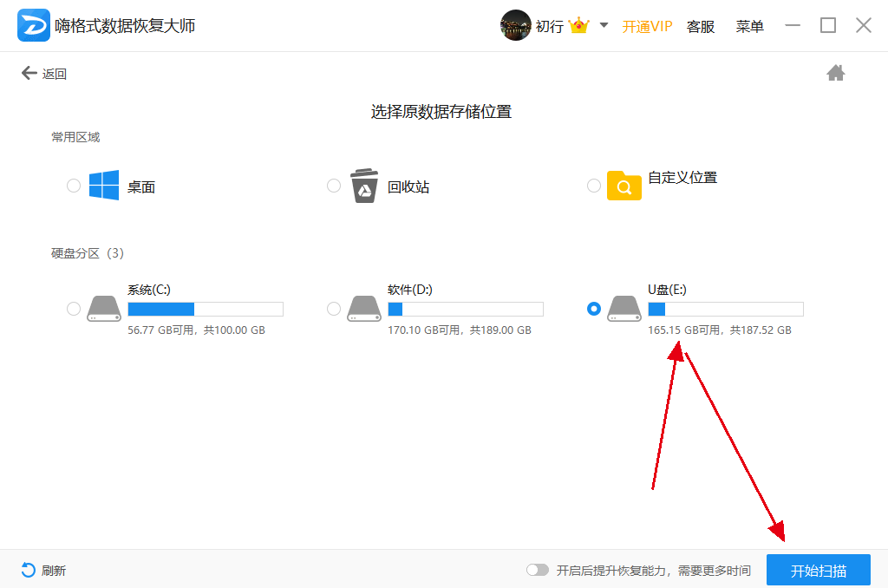Image resolution: width=888 pixels, height=588 pixels.
Task: Expand the account dropdown arrow
Action: coord(604,25)
